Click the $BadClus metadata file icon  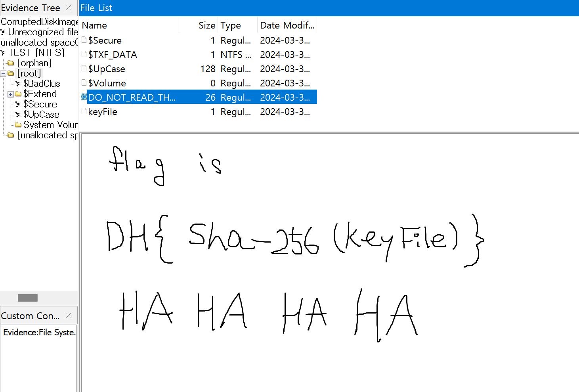tap(18, 83)
